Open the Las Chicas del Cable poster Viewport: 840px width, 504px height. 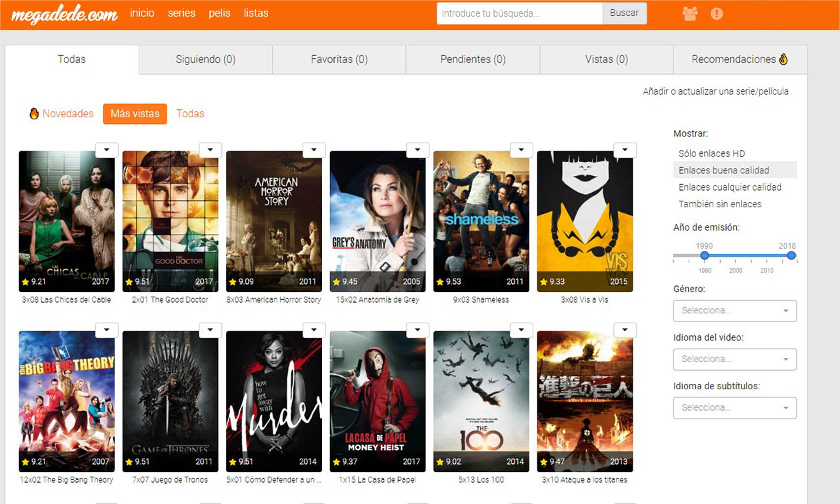point(67,221)
